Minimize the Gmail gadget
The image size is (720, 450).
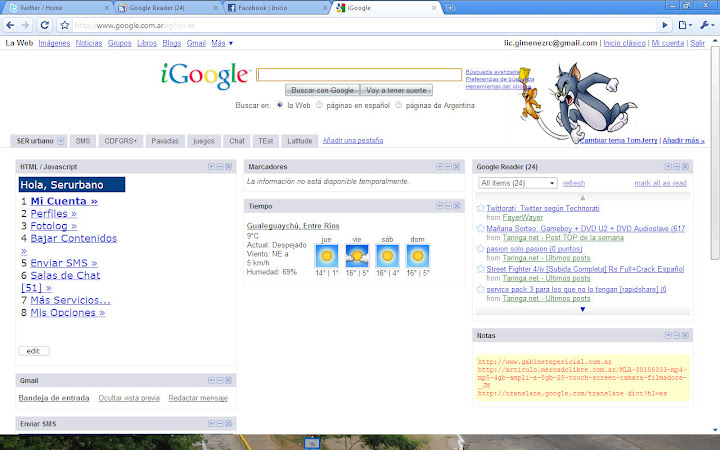pos(220,381)
